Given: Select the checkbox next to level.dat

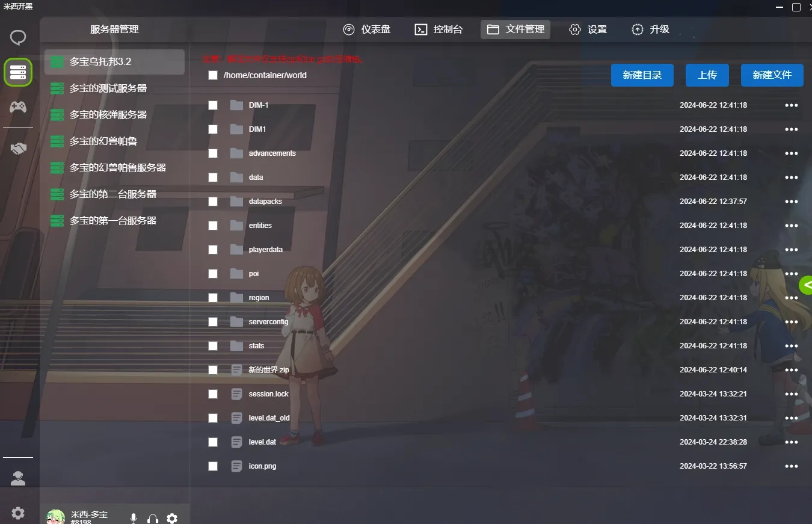Looking at the screenshot, I should (213, 442).
